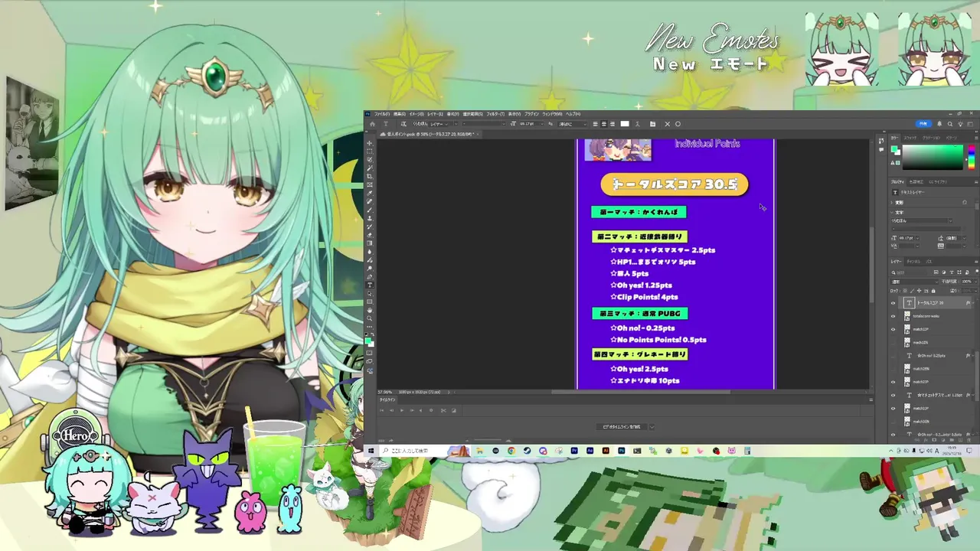980x551 pixels.
Task: Select the Frame tool
Action: pyautogui.click(x=370, y=183)
